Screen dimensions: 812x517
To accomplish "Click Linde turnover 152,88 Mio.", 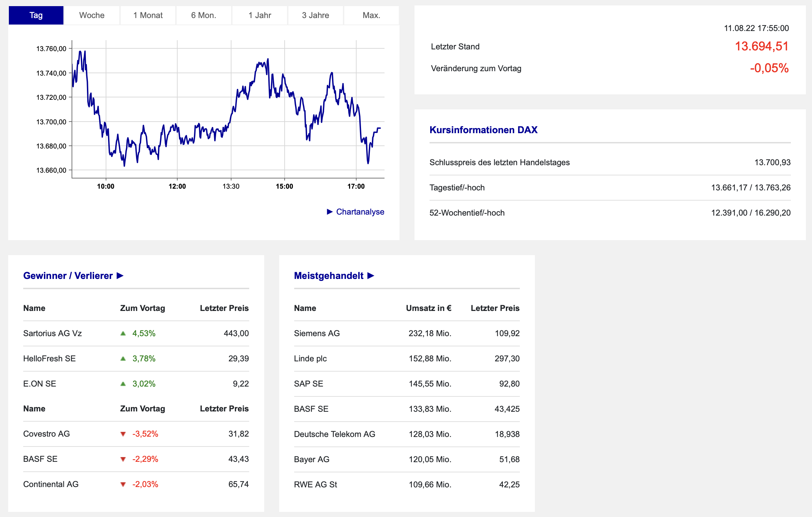I will point(430,359).
